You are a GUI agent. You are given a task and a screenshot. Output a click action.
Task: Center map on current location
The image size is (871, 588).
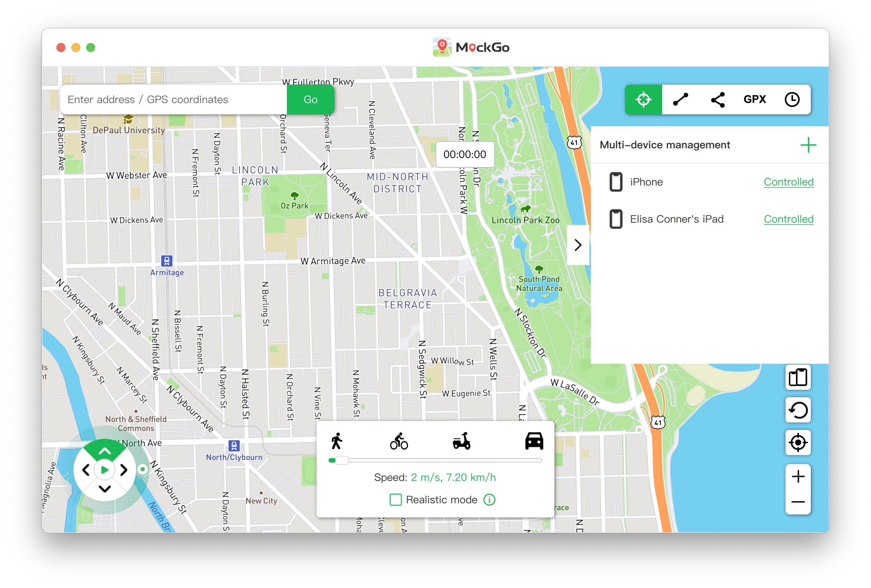[x=797, y=442]
